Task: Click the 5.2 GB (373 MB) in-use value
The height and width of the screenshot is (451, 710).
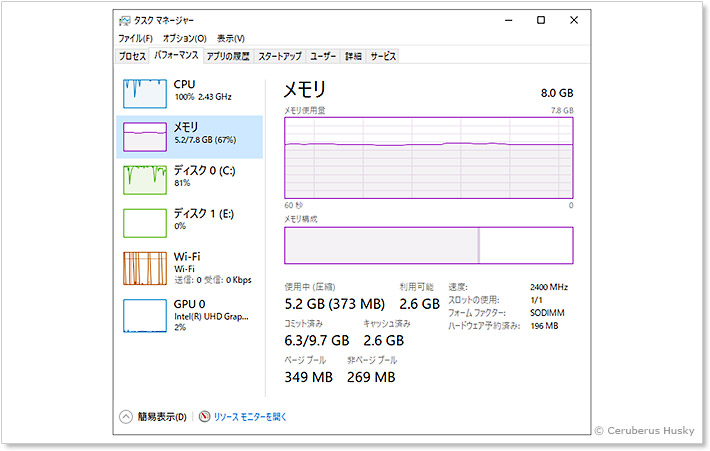Action: pyautogui.click(x=335, y=304)
